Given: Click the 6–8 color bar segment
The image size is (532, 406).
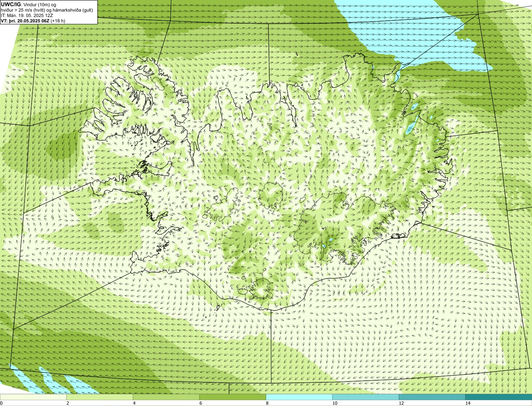Looking at the screenshot, I should tap(233, 397).
